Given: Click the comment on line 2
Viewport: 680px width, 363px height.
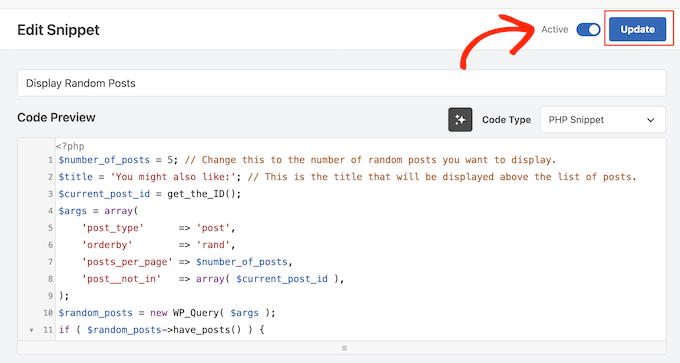Looking at the screenshot, I should [x=442, y=177].
